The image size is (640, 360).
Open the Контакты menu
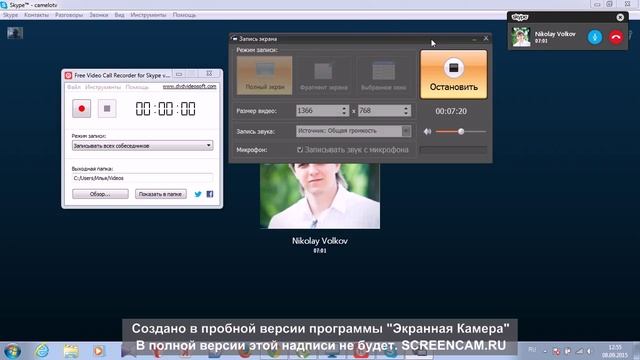36,15
